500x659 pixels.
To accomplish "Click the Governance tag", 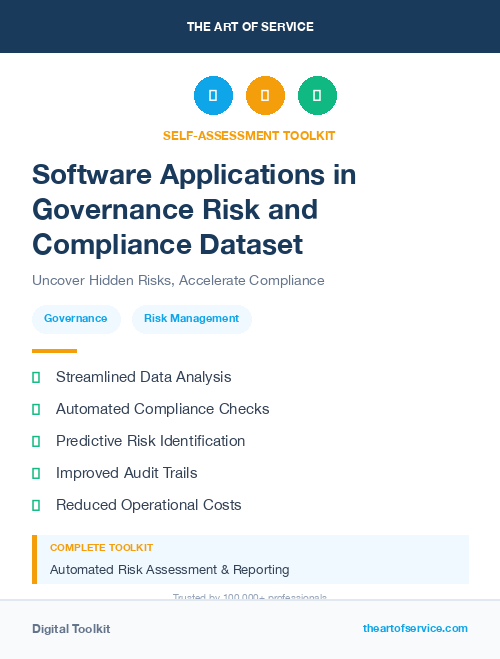I will click(76, 319).
